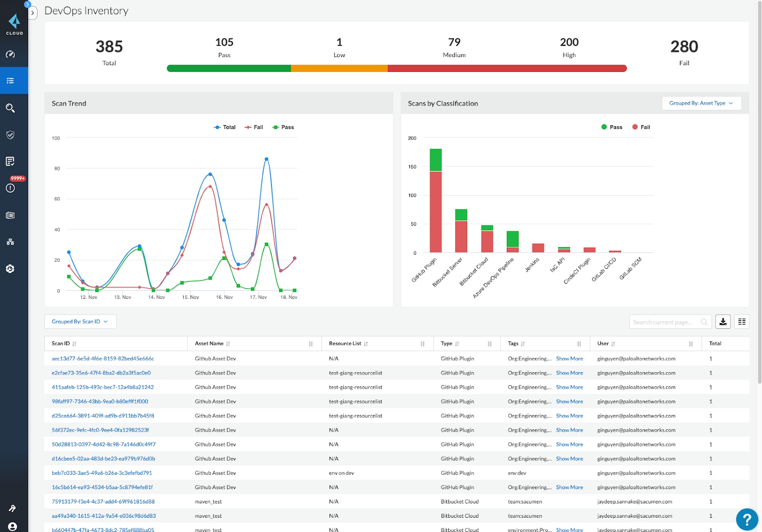Image resolution: width=762 pixels, height=532 pixels.
Task: Open the Compliance checklist icon in sidebar
Action: (x=10, y=161)
